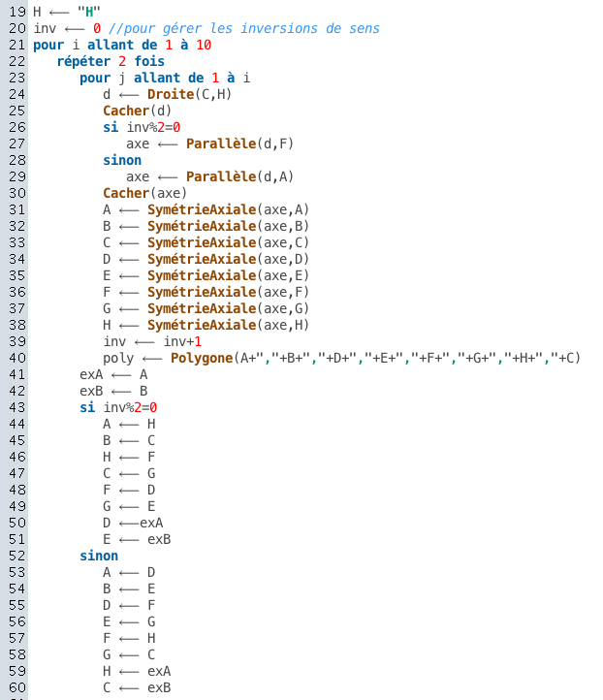
Task: Click line number 21 in the gutter
Action: coord(17,45)
